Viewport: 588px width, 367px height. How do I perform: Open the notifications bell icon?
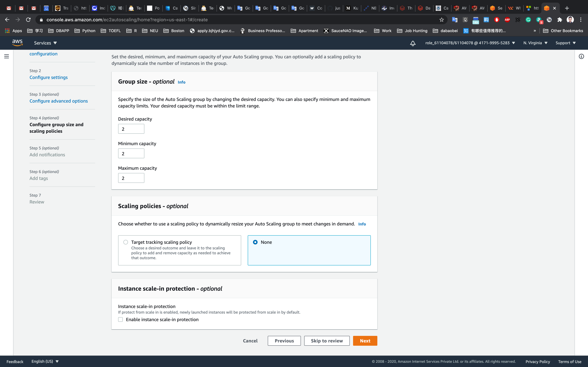(x=413, y=43)
